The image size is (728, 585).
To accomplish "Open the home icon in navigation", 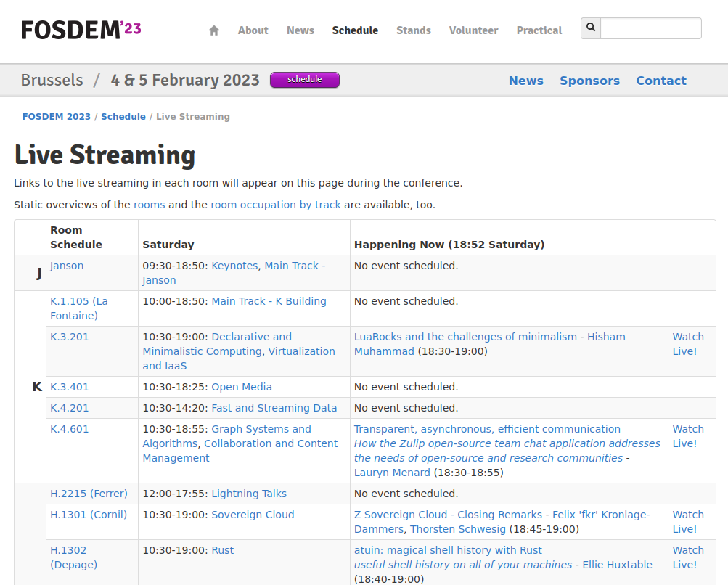I will tap(213, 30).
